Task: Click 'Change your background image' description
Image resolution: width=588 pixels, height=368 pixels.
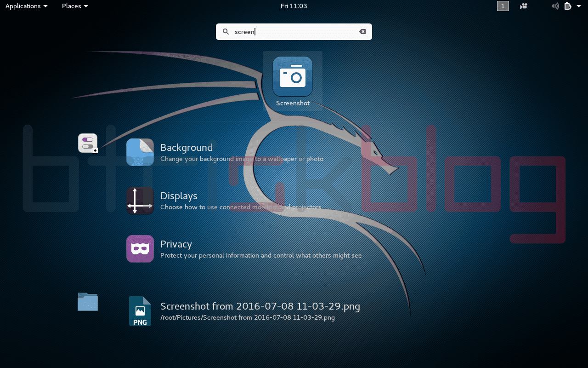Action: point(242,159)
